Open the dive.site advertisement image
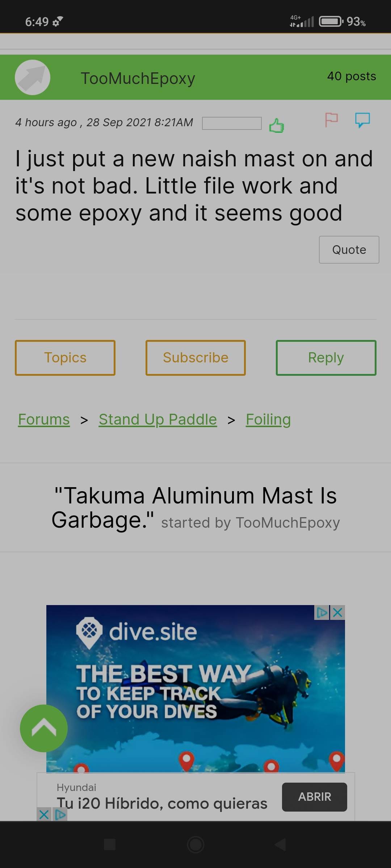 (195, 688)
